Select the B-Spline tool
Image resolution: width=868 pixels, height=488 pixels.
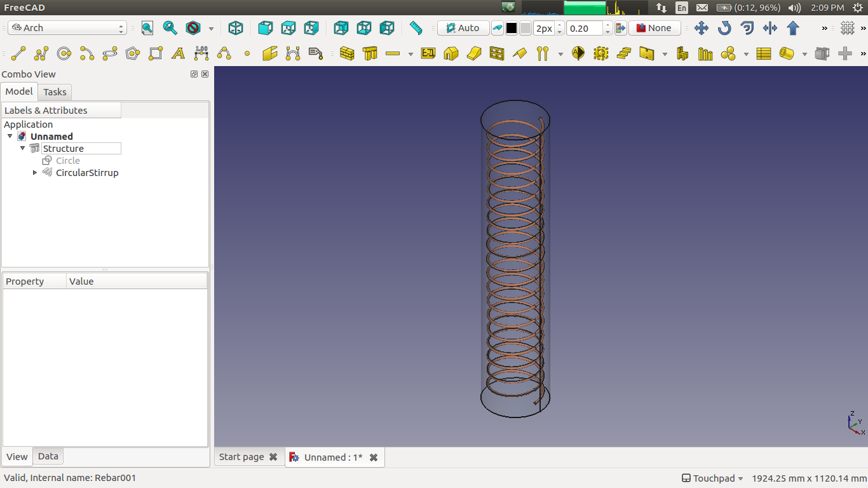pyautogui.click(x=224, y=53)
